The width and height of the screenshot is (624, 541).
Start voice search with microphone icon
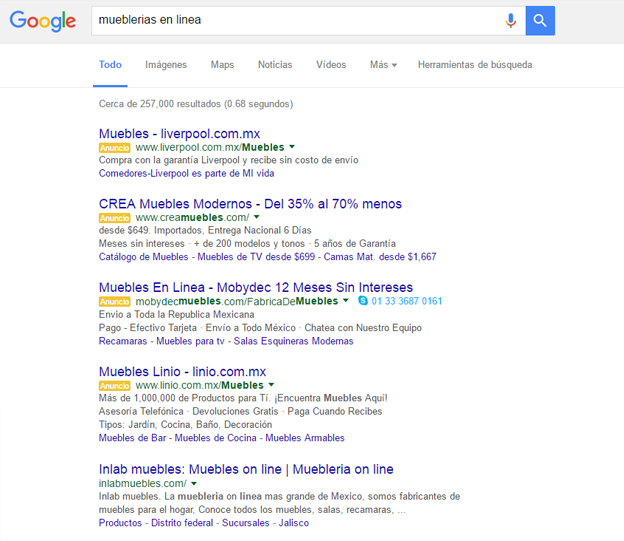(x=511, y=20)
